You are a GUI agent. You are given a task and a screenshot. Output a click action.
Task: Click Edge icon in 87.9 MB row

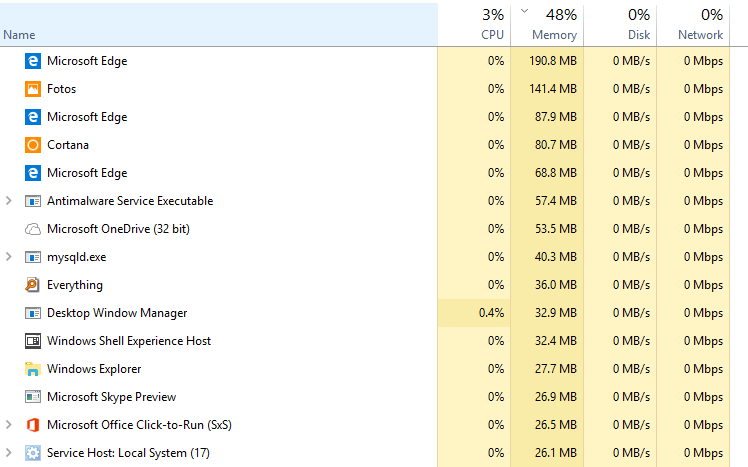pyautogui.click(x=32, y=117)
